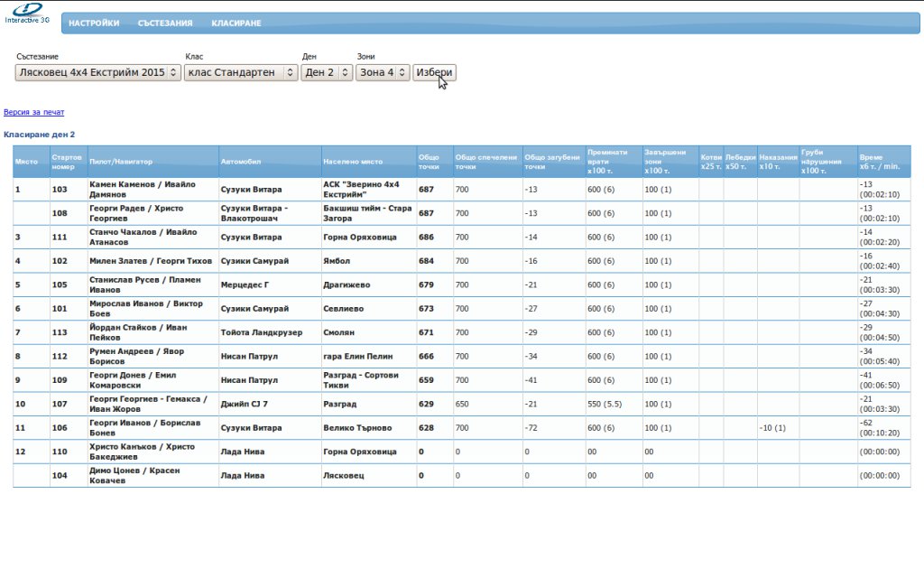Click the Класиране ден 2 heading

pos(40,135)
